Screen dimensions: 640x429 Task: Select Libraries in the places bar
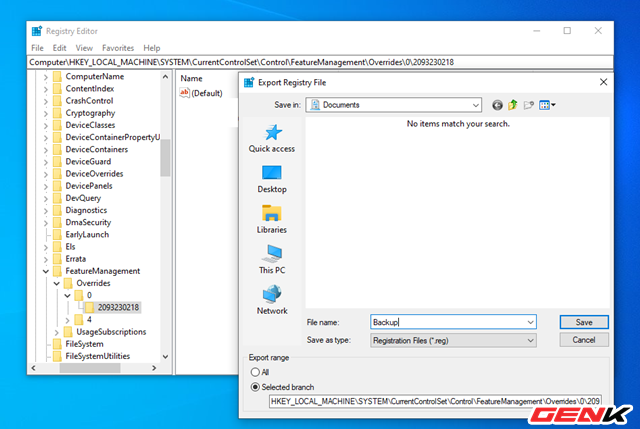click(272, 220)
